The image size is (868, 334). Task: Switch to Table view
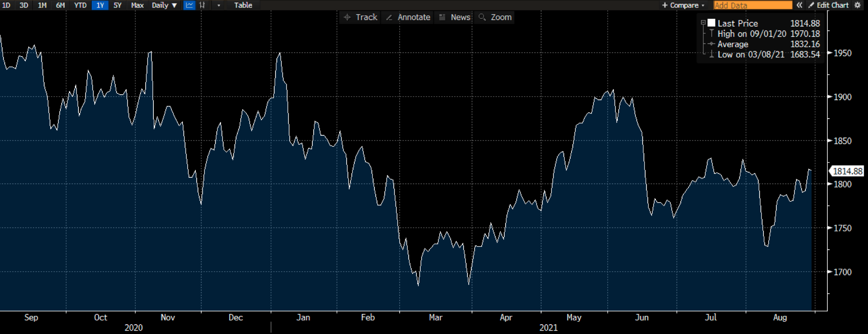243,5
